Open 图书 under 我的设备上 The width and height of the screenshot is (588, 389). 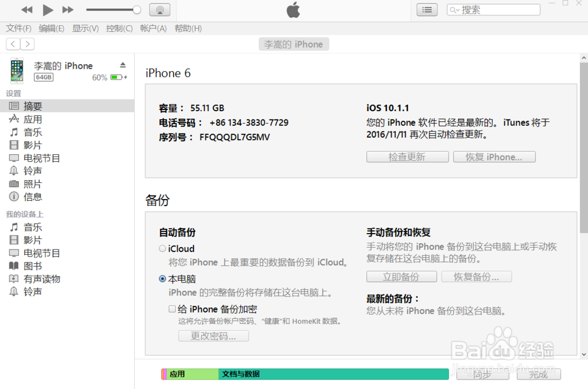pyautogui.click(x=67, y=266)
